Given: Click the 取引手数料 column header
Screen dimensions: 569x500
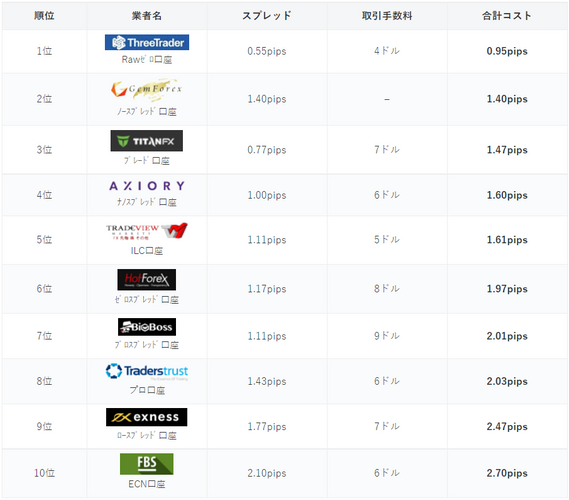Looking at the screenshot, I should tap(387, 16).
